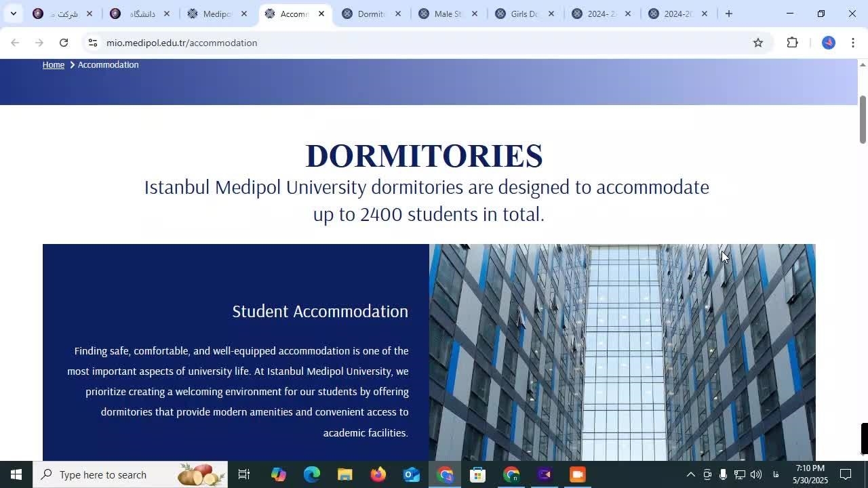This screenshot has width=868, height=488.
Task: Switch to the Girls Do tab
Action: (523, 14)
